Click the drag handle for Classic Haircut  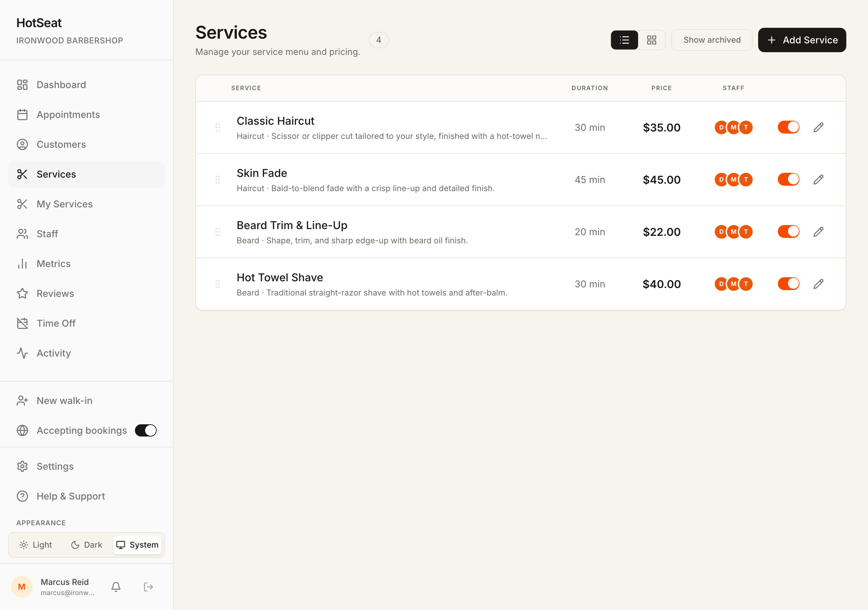click(218, 127)
